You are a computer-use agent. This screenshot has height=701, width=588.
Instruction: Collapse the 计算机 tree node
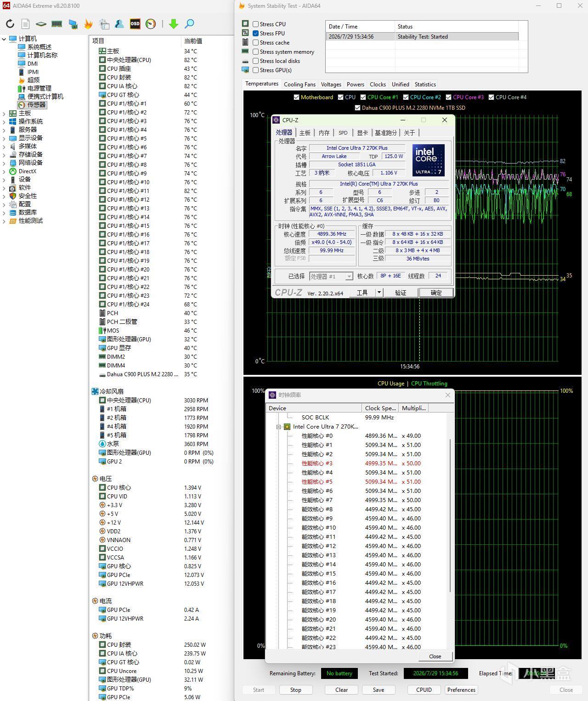click(4, 39)
